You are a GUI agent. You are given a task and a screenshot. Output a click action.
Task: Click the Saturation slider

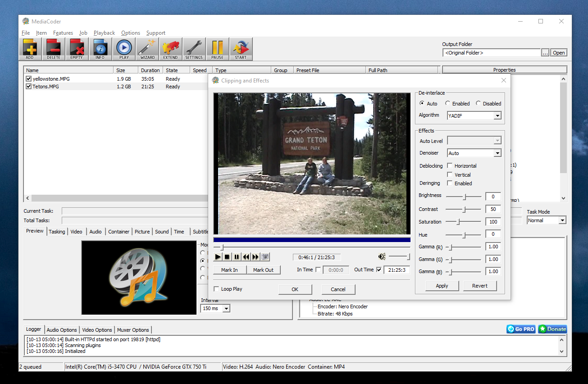(x=463, y=222)
